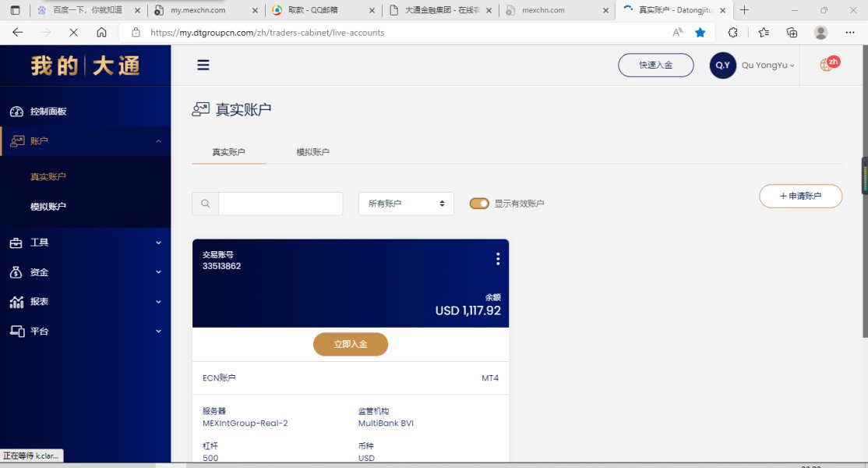Screen dimensions: 868x468
Task: Click the MultiBank BVI regulator text
Action: point(386,423)
